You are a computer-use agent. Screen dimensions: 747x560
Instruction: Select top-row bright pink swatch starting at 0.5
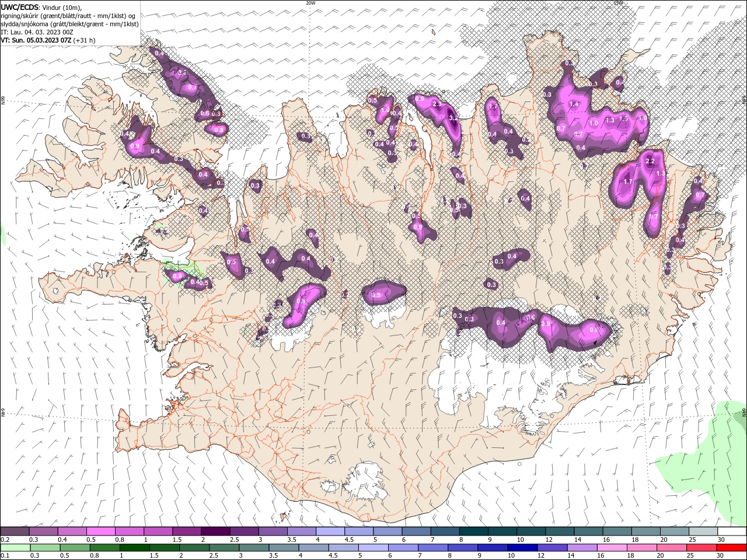tap(100, 531)
